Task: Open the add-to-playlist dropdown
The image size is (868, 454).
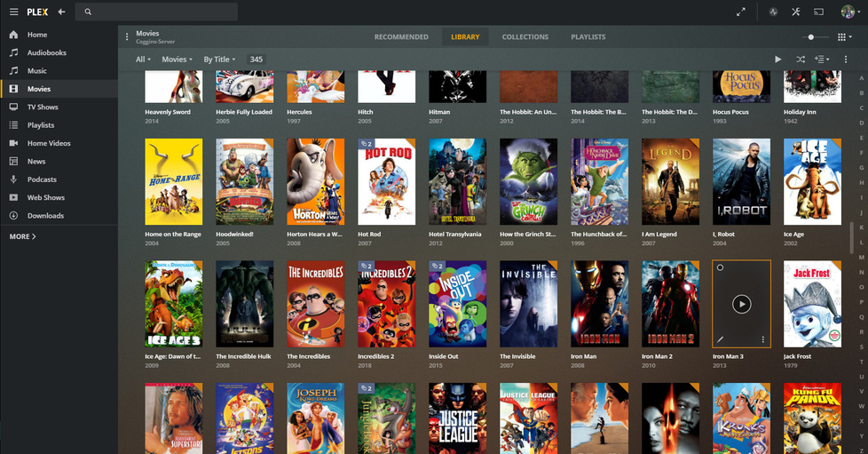Action: [x=822, y=60]
